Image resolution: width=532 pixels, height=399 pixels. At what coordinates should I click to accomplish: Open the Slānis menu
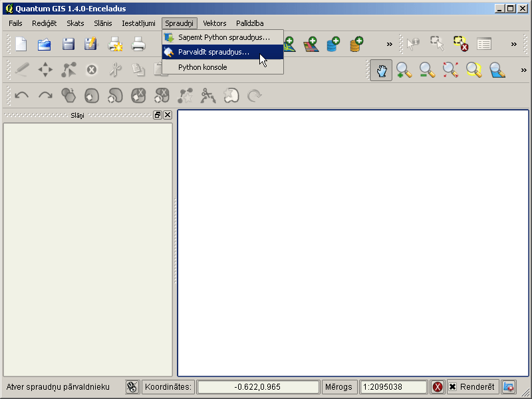[103, 23]
